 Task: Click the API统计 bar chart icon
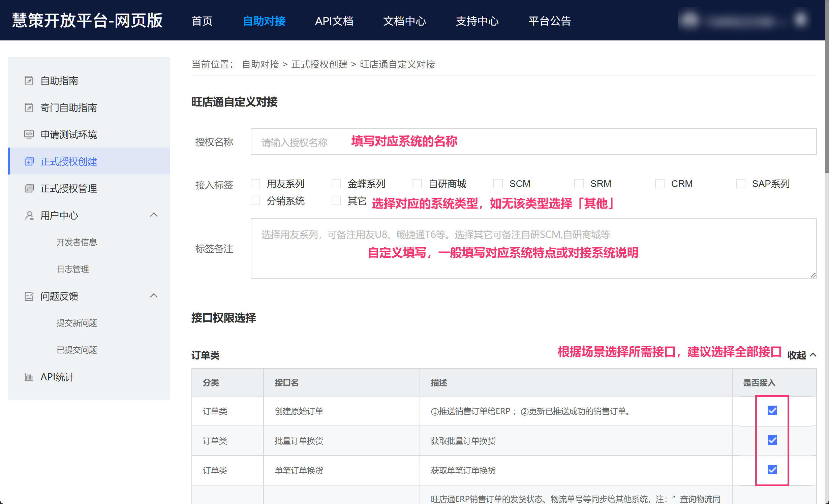tap(29, 377)
